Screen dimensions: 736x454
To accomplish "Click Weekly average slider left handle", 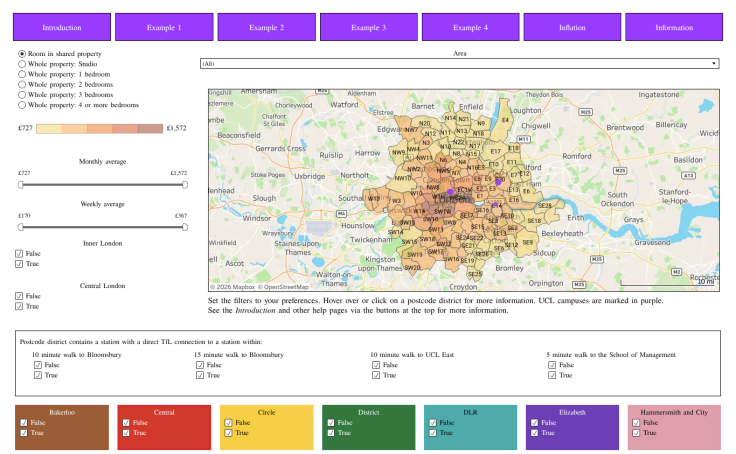I will click(21, 227).
